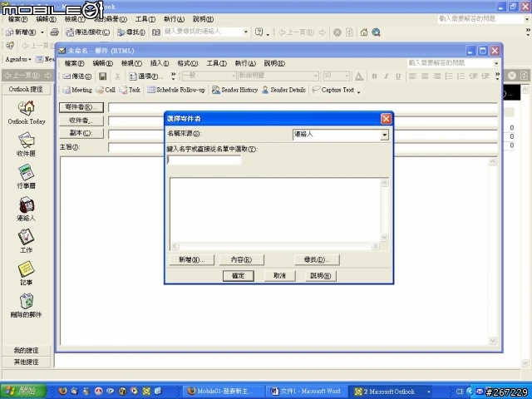Open 格式 menu in mail window
Screen dimensions: 532x399
(x=188, y=63)
